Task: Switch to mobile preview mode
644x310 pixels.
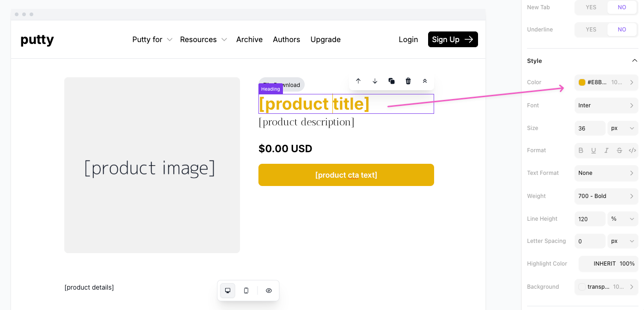Action: [x=246, y=291]
